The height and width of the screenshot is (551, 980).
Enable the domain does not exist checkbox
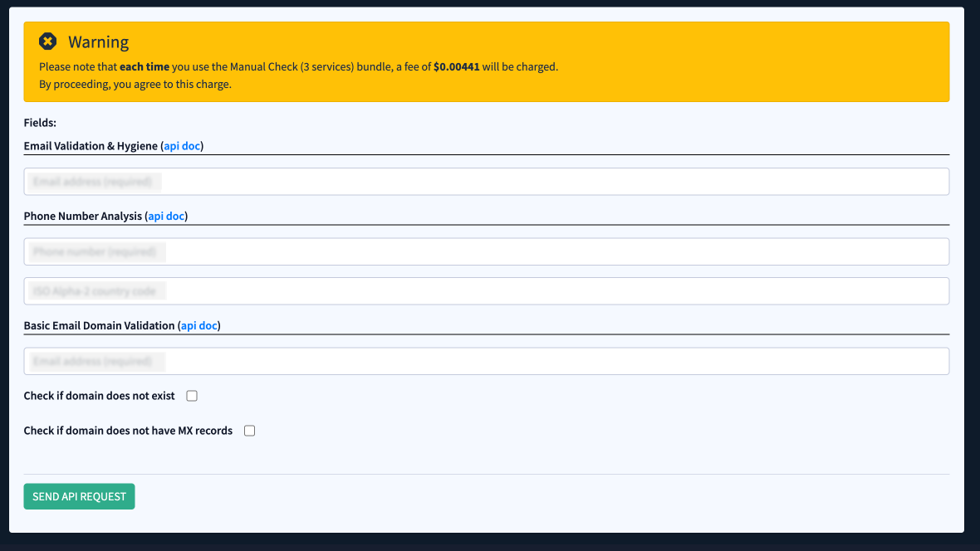point(192,397)
